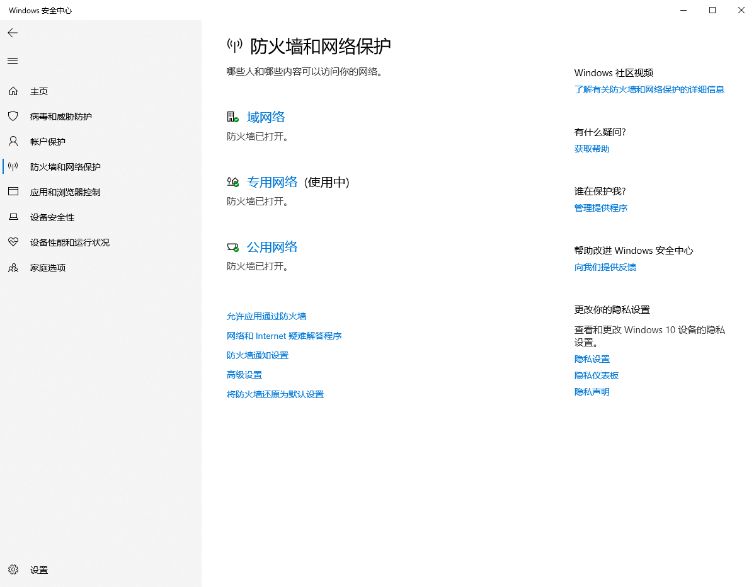
Task: Click the text 哪些人和哪些内容可以访问你的网络
Action: click(304, 72)
